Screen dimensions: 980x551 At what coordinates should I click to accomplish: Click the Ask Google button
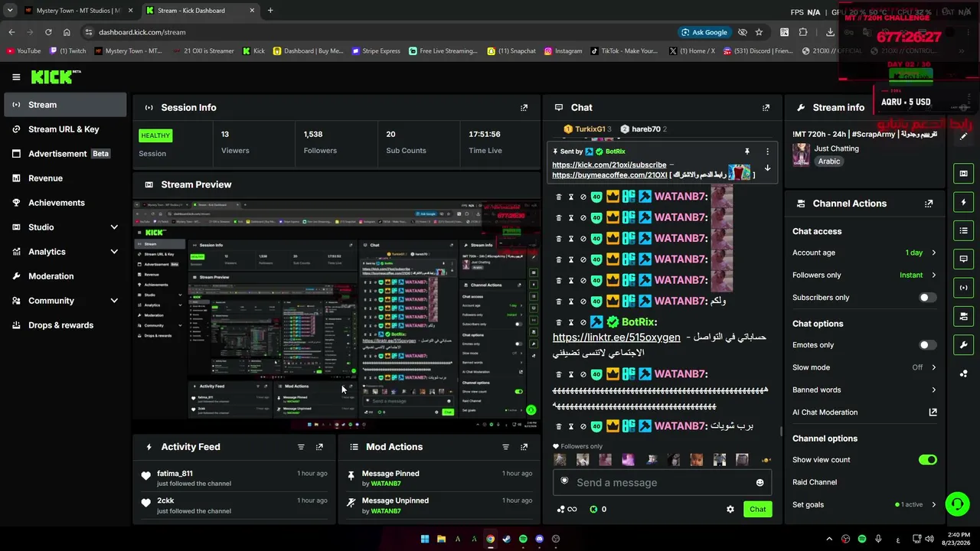click(x=704, y=32)
